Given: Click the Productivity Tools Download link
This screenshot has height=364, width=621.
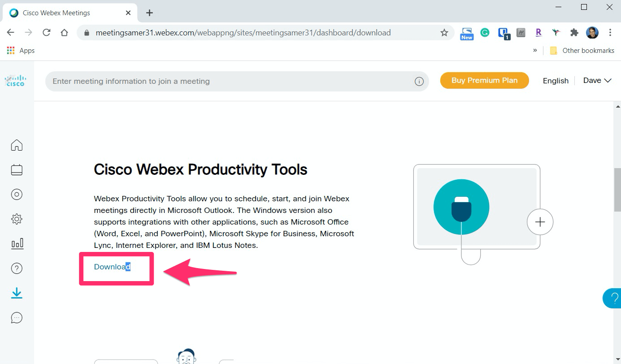Looking at the screenshot, I should pos(112,267).
